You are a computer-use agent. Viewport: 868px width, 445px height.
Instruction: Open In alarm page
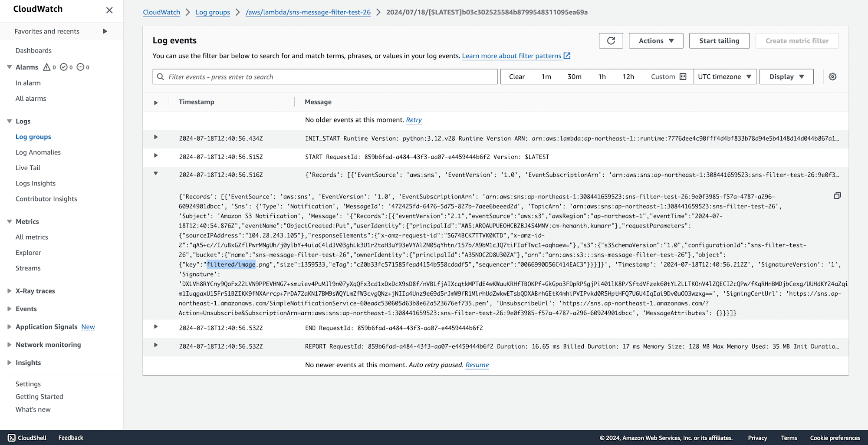point(28,83)
